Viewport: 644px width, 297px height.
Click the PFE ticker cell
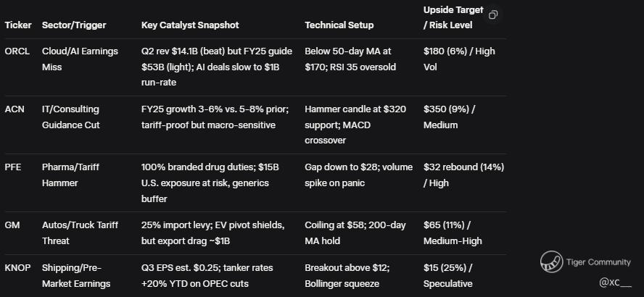[x=15, y=167]
